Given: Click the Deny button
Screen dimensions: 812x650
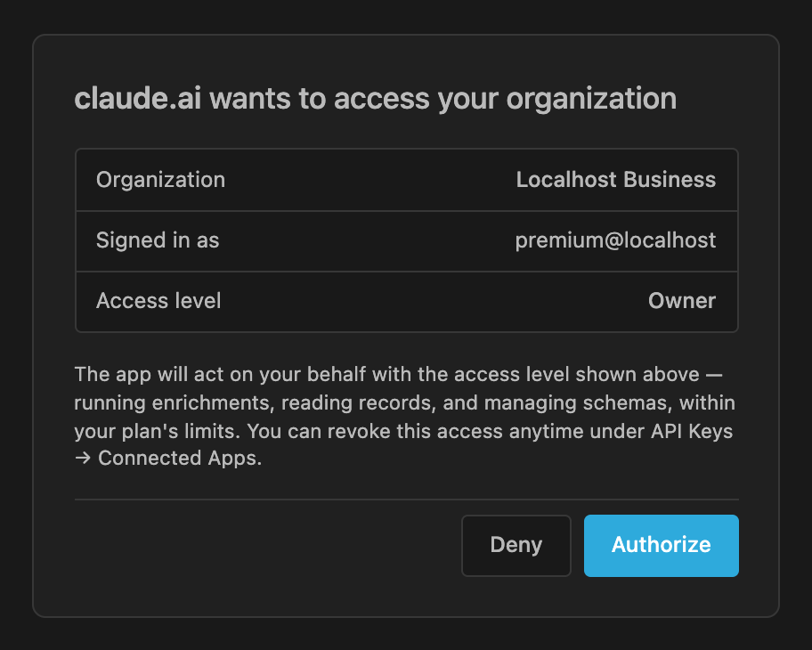Looking at the screenshot, I should [516, 546].
